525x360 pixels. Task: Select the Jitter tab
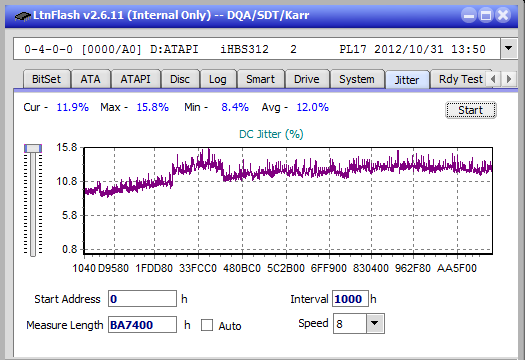pyautogui.click(x=407, y=80)
